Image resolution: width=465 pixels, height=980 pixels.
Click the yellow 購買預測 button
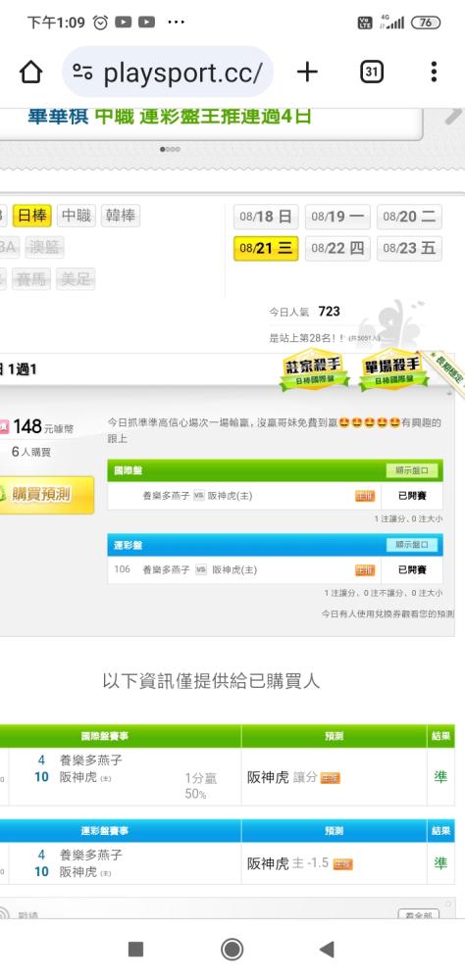[x=46, y=495]
